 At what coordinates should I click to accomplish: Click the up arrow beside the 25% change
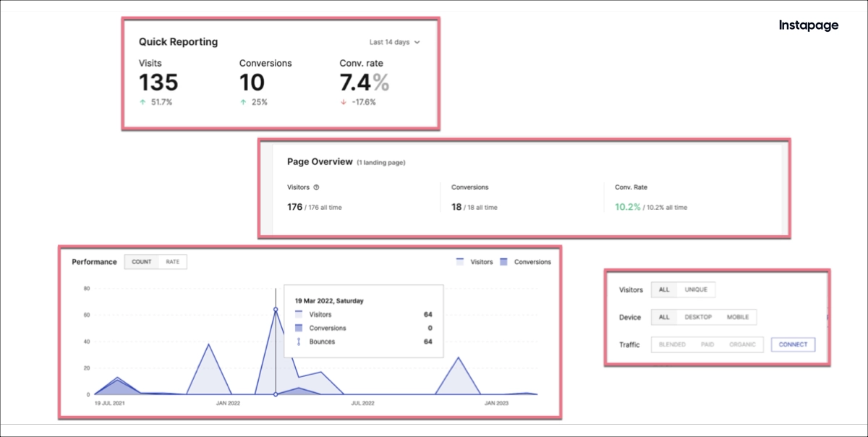pyautogui.click(x=243, y=102)
